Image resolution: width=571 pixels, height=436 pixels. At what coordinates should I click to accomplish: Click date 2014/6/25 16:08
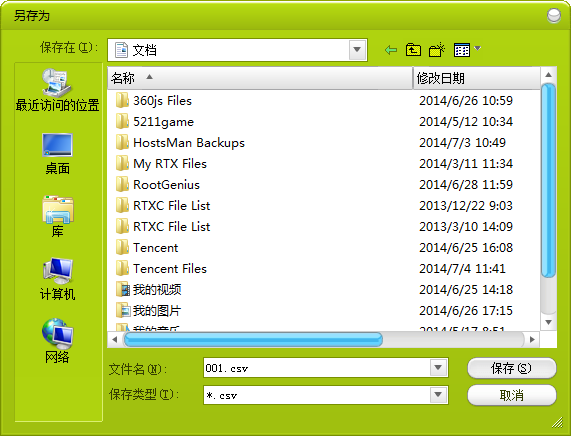tap(466, 248)
